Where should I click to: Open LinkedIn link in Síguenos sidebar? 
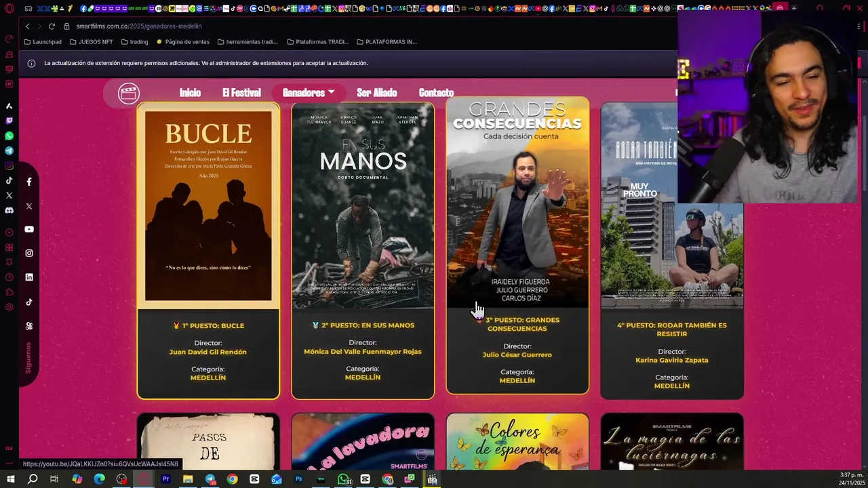(29, 277)
